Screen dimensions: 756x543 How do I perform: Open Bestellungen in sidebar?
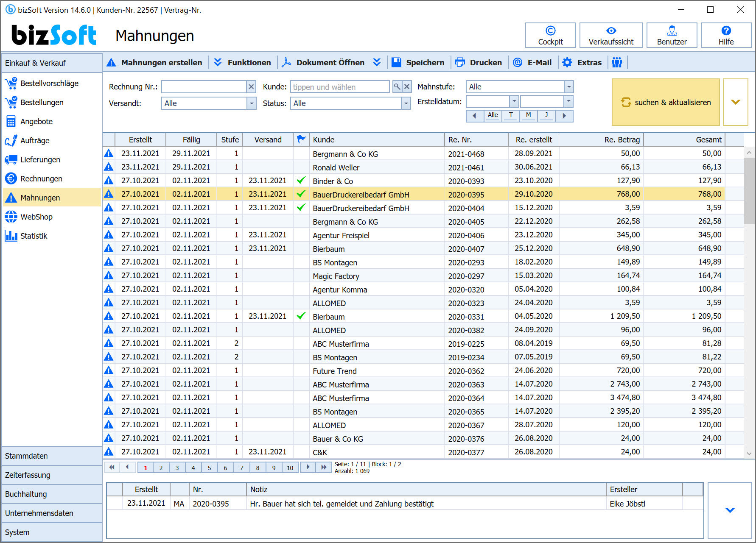(51, 102)
